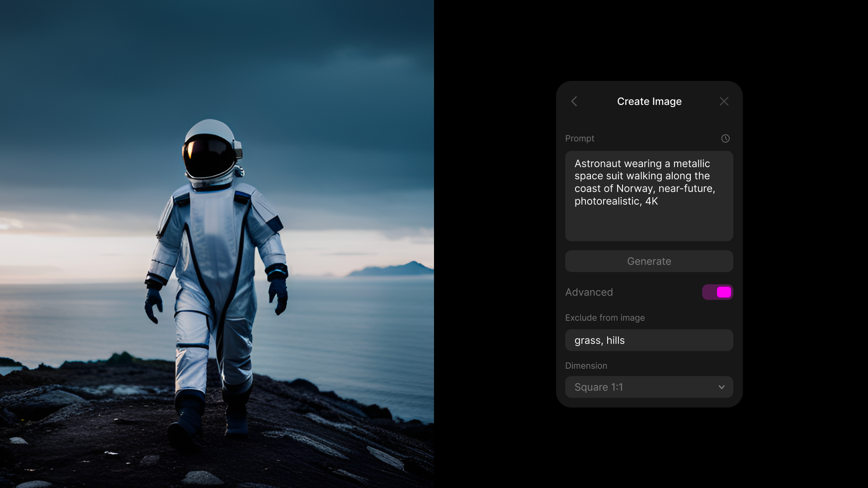Viewport: 868px width, 488px height.
Task: Click the magenta toggle knob
Action: [x=724, y=292]
